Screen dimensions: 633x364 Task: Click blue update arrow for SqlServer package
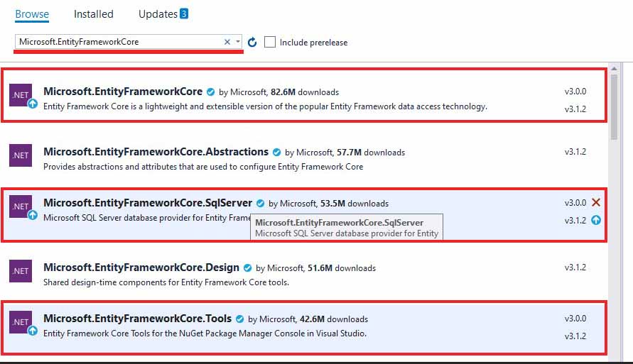596,220
